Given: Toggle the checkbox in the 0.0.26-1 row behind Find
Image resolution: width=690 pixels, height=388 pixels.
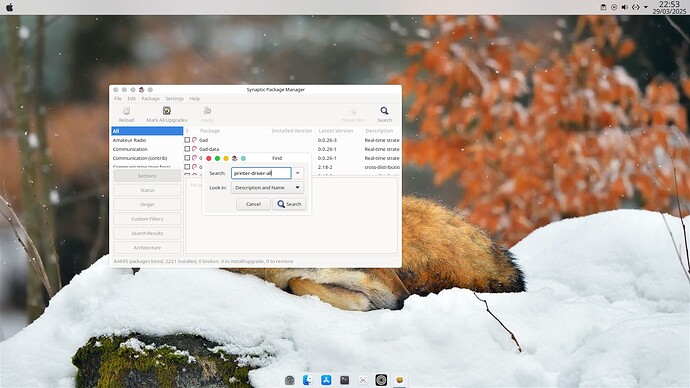Looking at the screenshot, I should (187, 158).
